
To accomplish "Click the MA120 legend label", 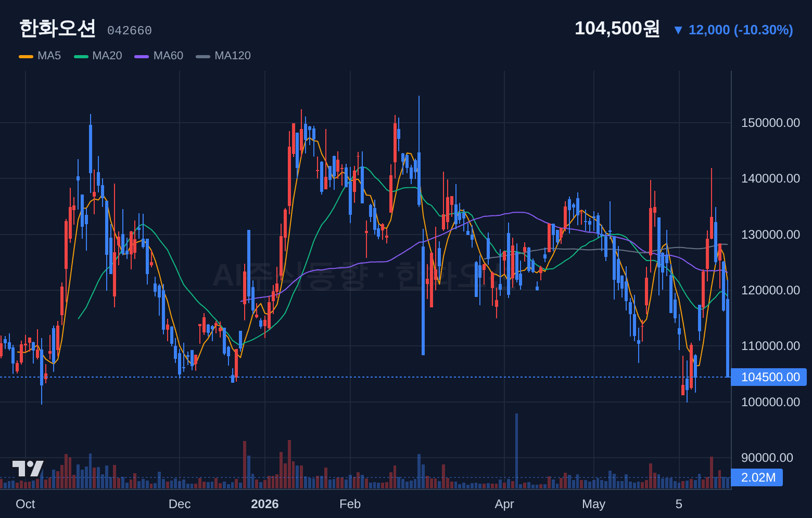I will tap(233, 56).
